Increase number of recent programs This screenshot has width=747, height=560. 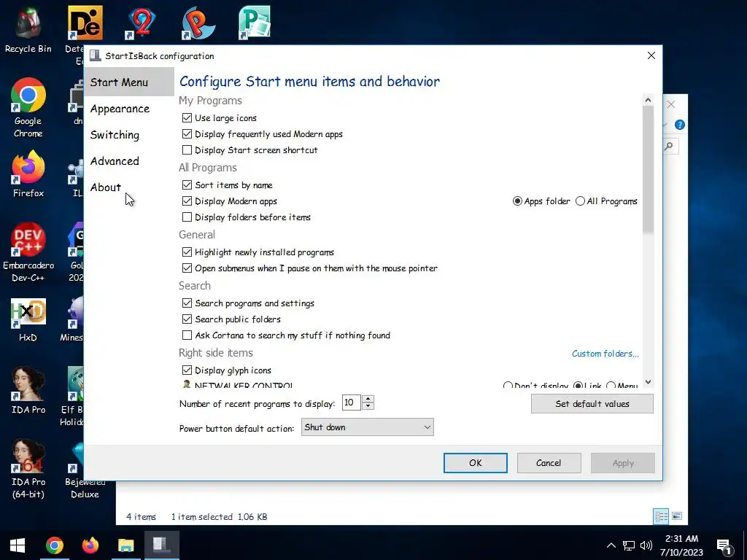[368, 399]
